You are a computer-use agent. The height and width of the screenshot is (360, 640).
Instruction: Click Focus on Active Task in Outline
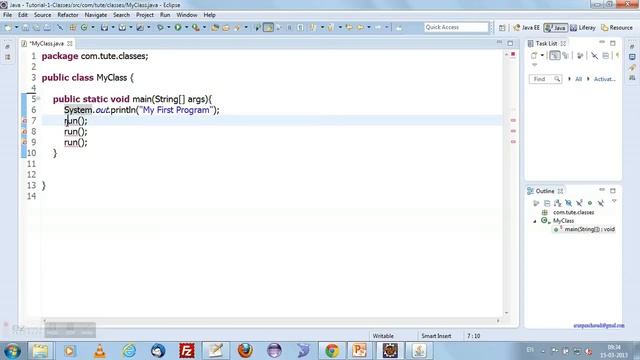click(x=536, y=203)
